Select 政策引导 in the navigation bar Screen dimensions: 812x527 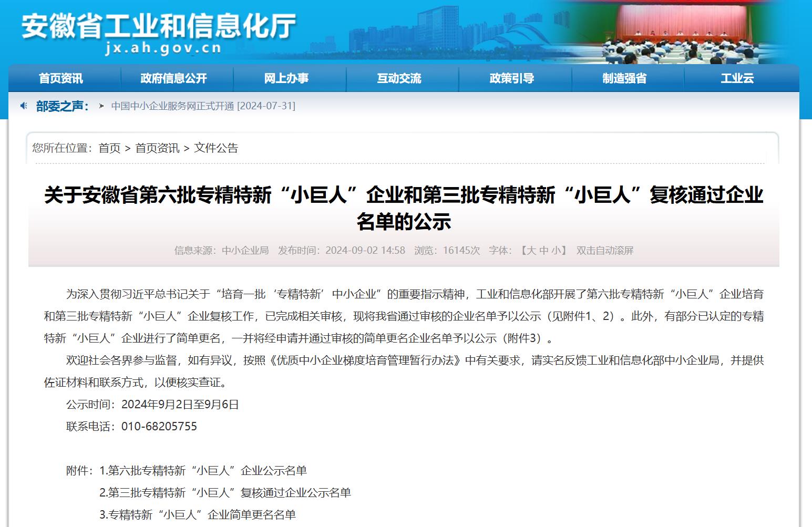pyautogui.click(x=512, y=78)
